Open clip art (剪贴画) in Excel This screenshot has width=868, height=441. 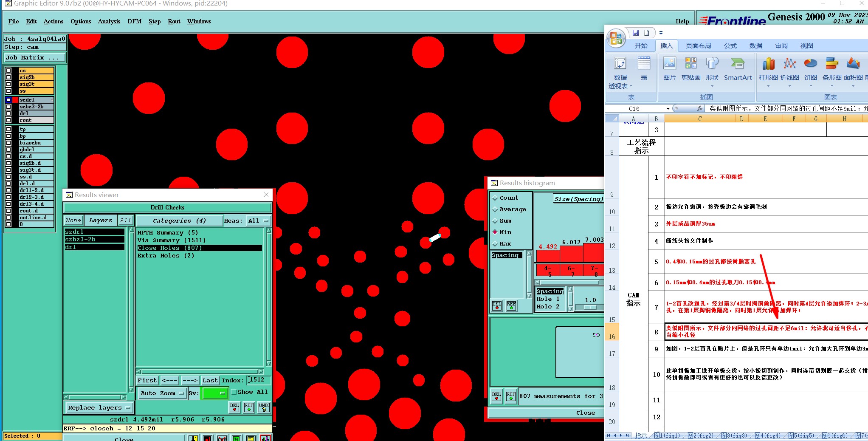pyautogui.click(x=691, y=69)
